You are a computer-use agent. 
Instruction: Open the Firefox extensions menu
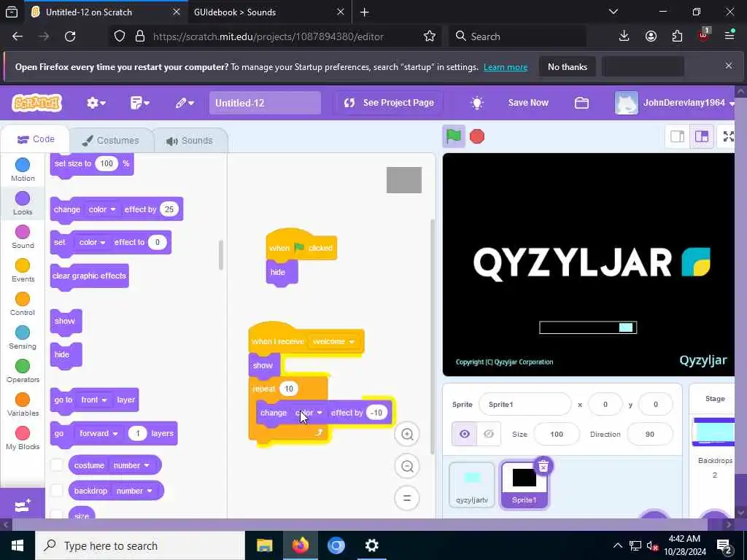pos(677,36)
